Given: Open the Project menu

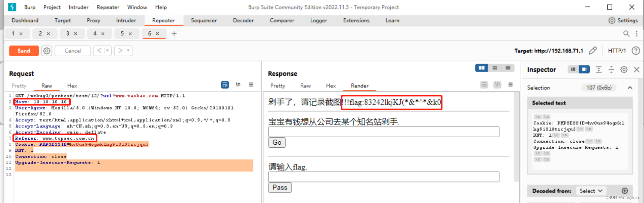Looking at the screenshot, I should [52, 7].
